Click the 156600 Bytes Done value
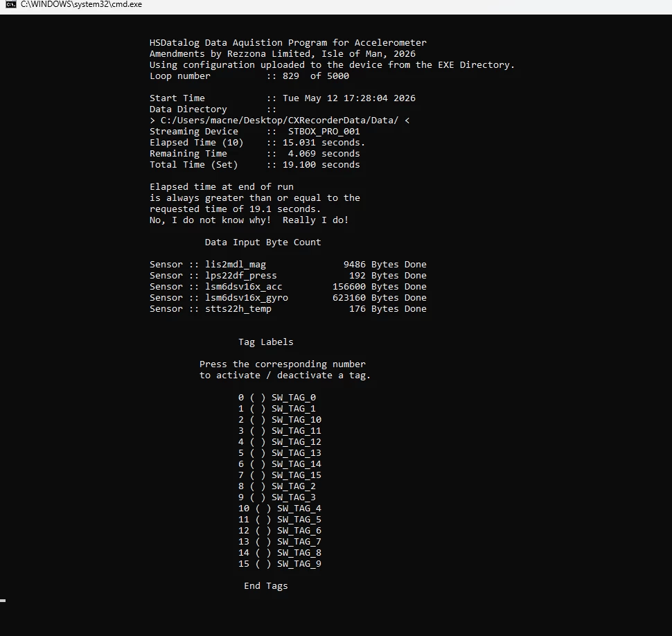The height and width of the screenshot is (636, 672). (x=380, y=287)
